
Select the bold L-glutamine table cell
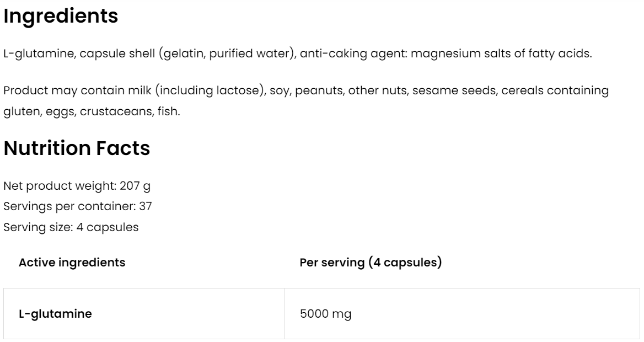coord(55,314)
